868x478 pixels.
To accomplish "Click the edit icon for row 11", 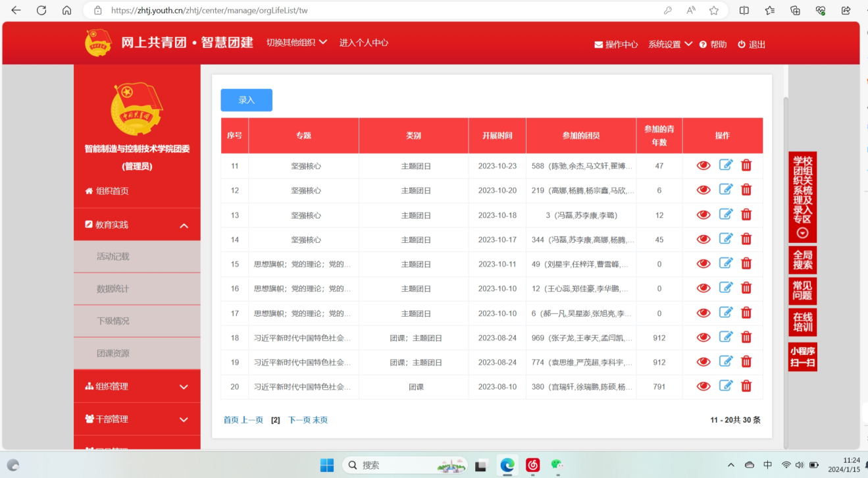I will pyautogui.click(x=725, y=165).
